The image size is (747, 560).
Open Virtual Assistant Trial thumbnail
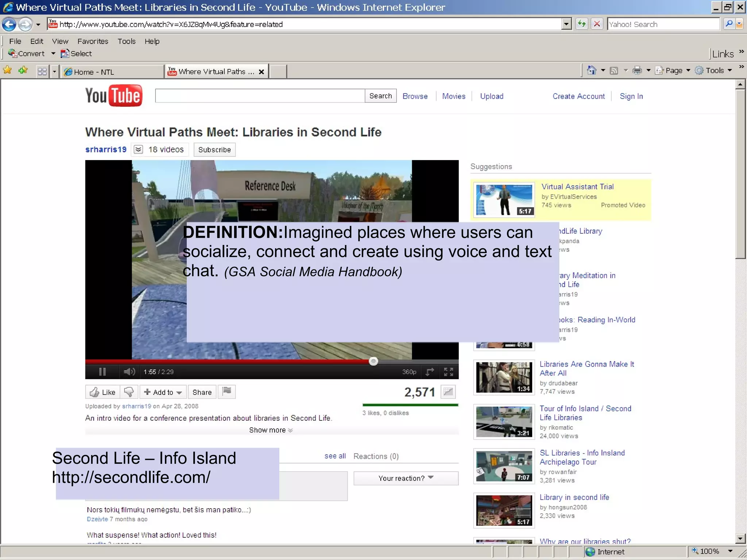tap(504, 200)
